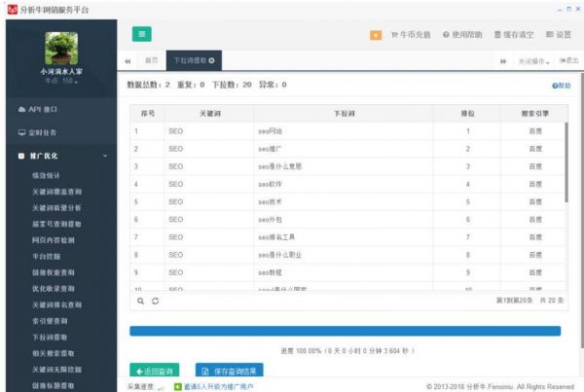This screenshot has width=584, height=392.
Task: Click 邀请5人升级为推广用户 link in status bar
Action: [x=213, y=386]
